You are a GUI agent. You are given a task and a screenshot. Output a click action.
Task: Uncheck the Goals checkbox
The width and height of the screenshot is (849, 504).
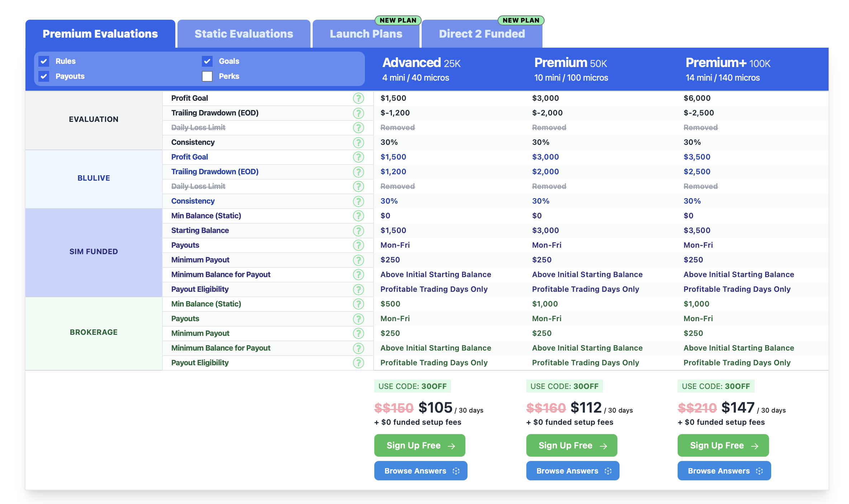[207, 61]
